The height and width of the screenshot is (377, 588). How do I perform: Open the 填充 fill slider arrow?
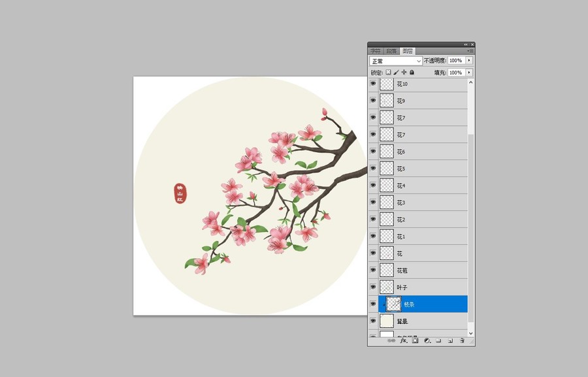click(469, 73)
